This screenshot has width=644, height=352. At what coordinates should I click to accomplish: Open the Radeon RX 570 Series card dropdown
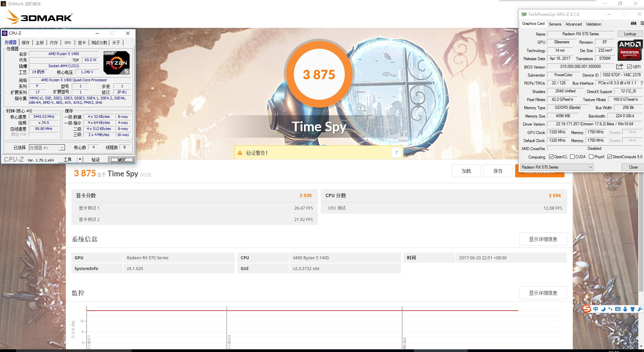(x=591, y=167)
